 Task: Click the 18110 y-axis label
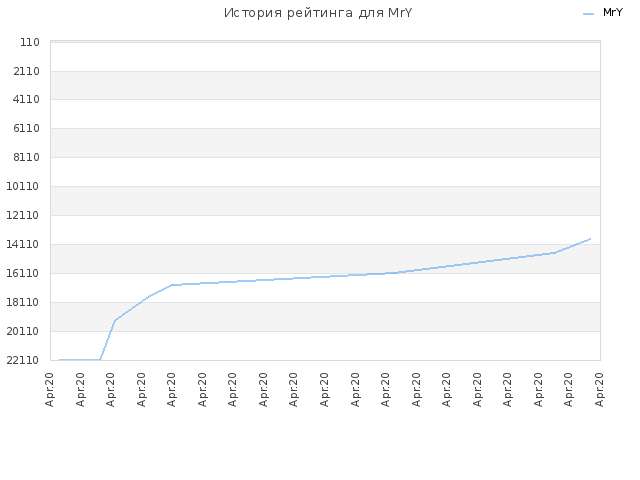(x=23, y=302)
